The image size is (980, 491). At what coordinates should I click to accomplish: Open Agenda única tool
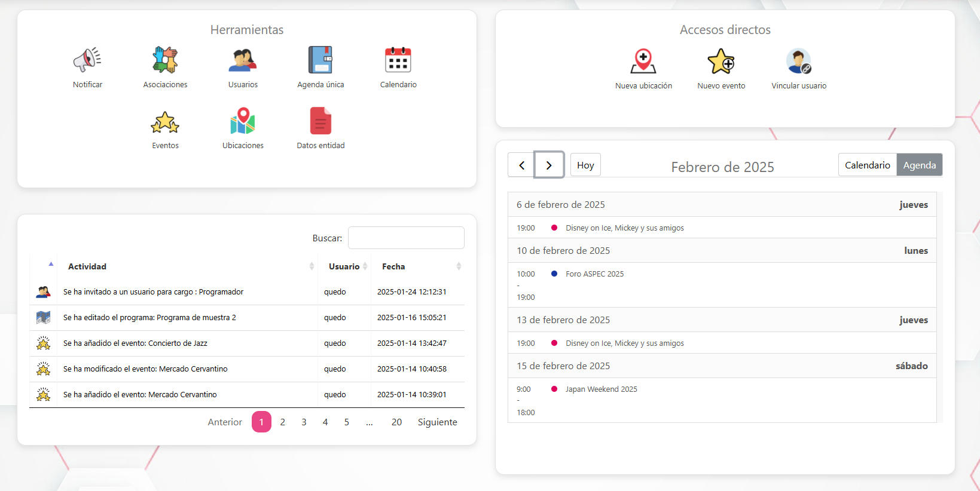320,60
